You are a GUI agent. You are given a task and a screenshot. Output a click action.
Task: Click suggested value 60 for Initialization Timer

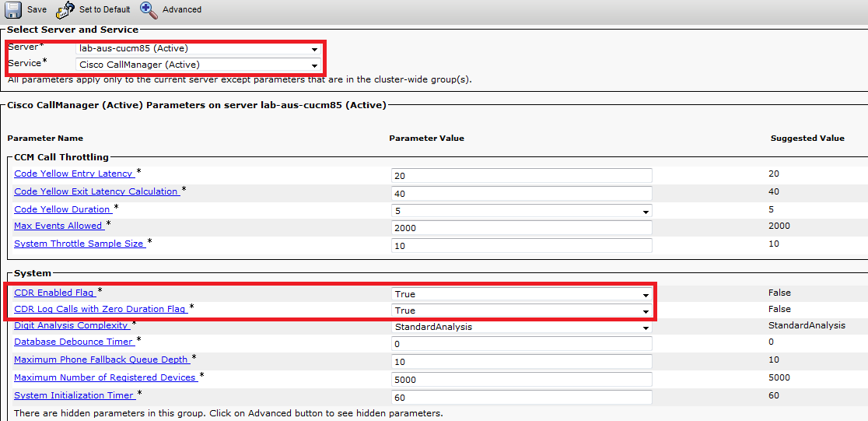tap(774, 395)
